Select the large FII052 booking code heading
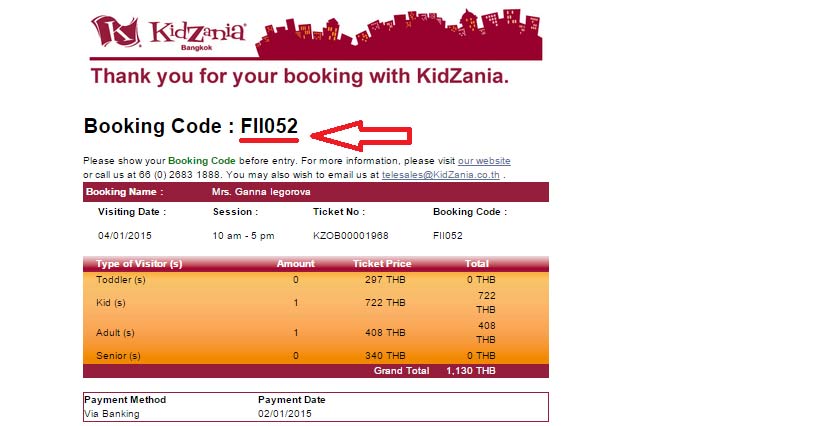Screen dimensions: 824x426 coord(269,126)
